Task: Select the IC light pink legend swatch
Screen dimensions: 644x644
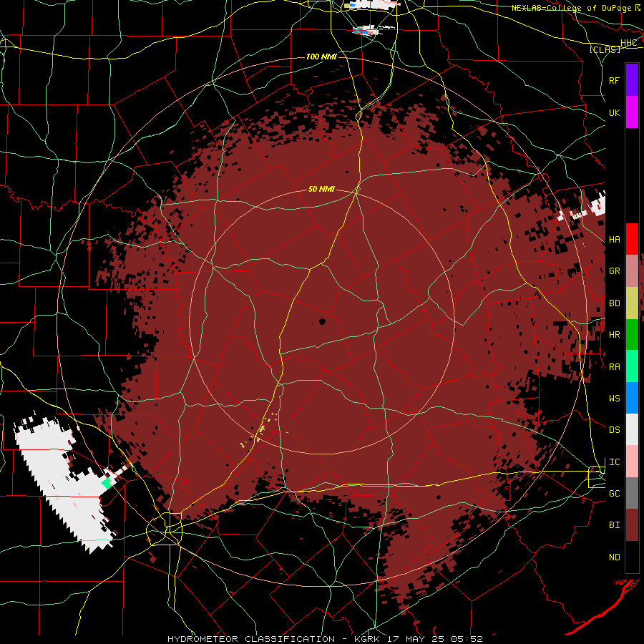Action: click(x=632, y=462)
